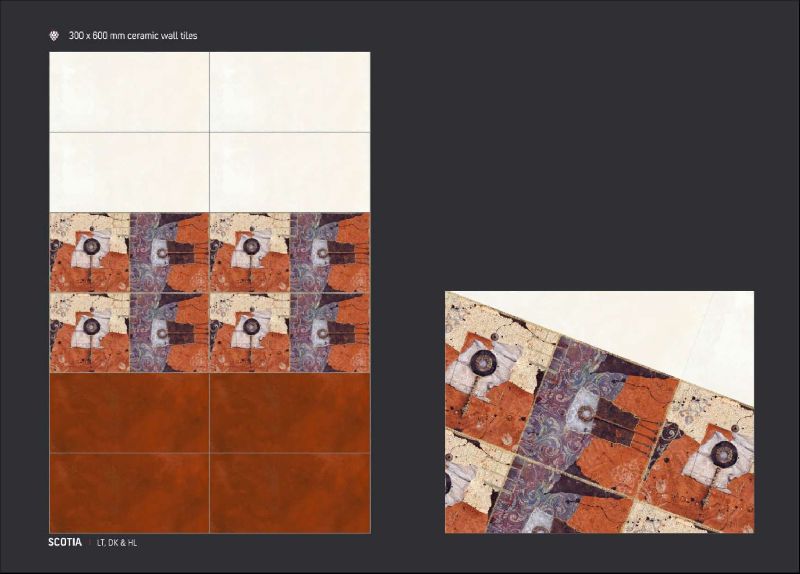Click the third-row left decorative highlighter tile
Image resolution: width=800 pixels, height=574 pixels.
(129, 252)
